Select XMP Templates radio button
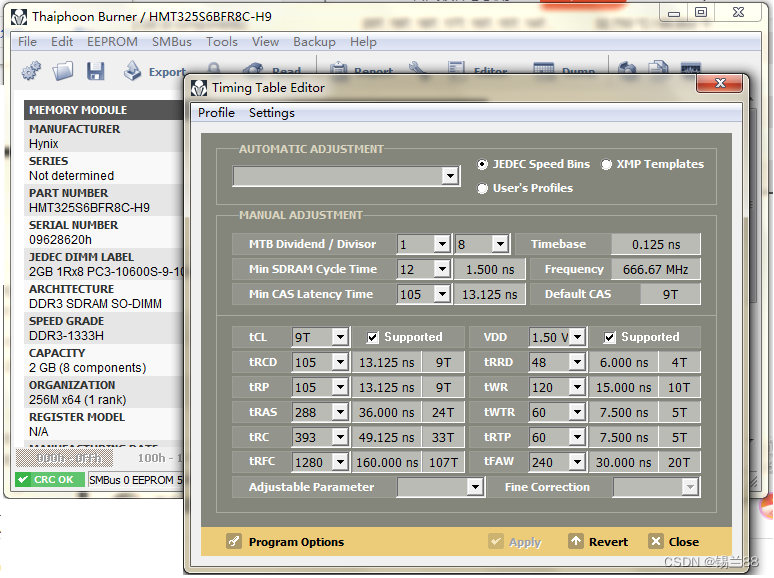Viewport: 774px width, 578px height. (606, 164)
